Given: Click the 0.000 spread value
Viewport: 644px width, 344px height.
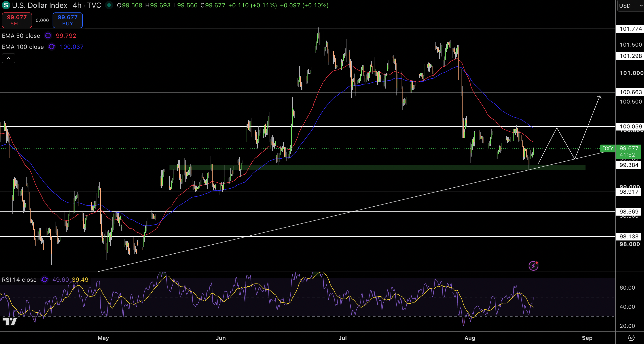Looking at the screenshot, I should coord(42,20).
